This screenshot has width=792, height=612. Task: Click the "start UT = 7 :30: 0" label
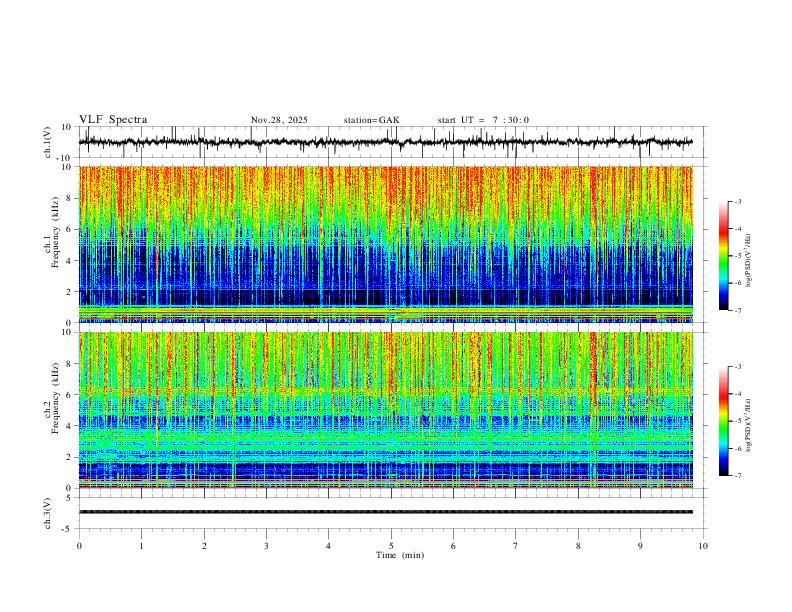(483, 120)
